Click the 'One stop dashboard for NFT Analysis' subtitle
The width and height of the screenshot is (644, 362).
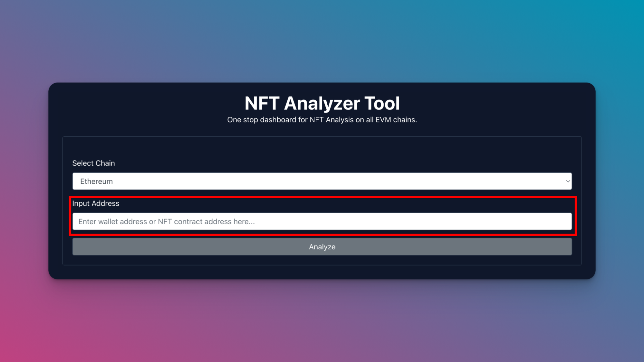[322, 120]
